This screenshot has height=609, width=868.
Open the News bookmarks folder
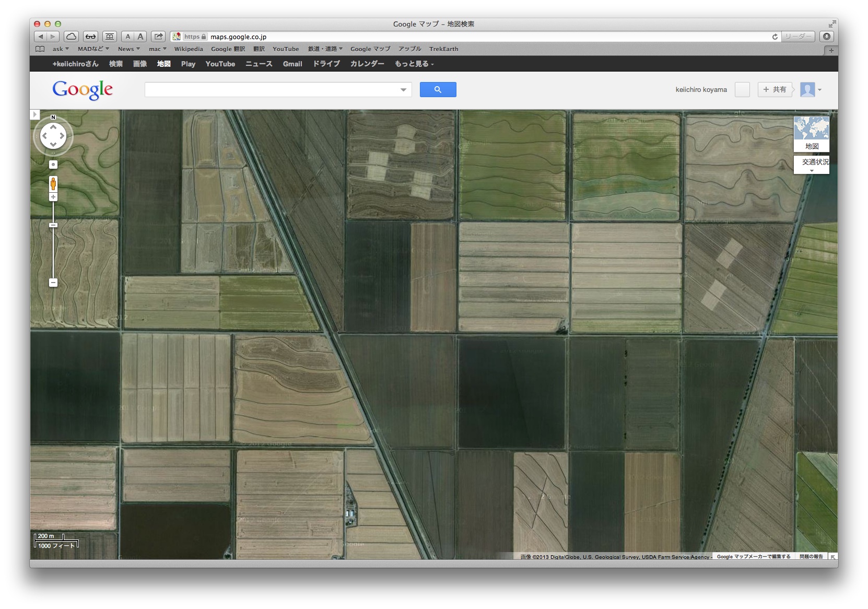pos(129,49)
